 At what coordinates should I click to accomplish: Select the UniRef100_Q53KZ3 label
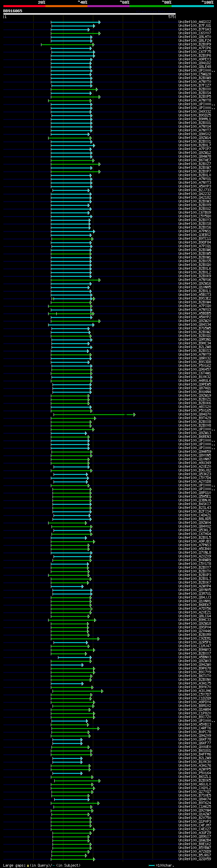pyautogui.click(x=195, y=474)
